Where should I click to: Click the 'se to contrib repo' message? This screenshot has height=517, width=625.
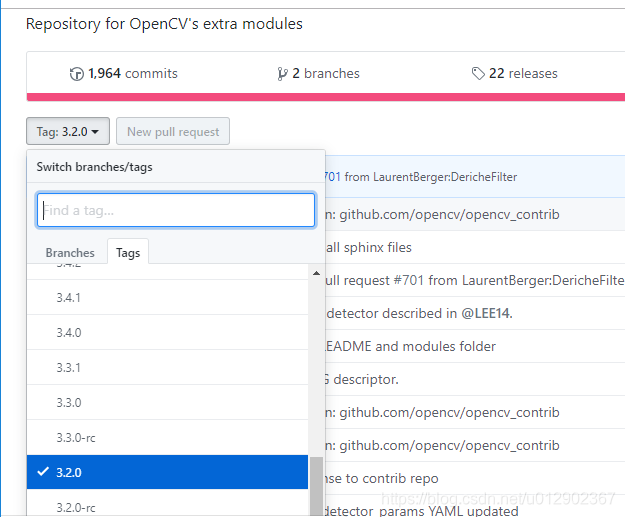tap(382, 478)
